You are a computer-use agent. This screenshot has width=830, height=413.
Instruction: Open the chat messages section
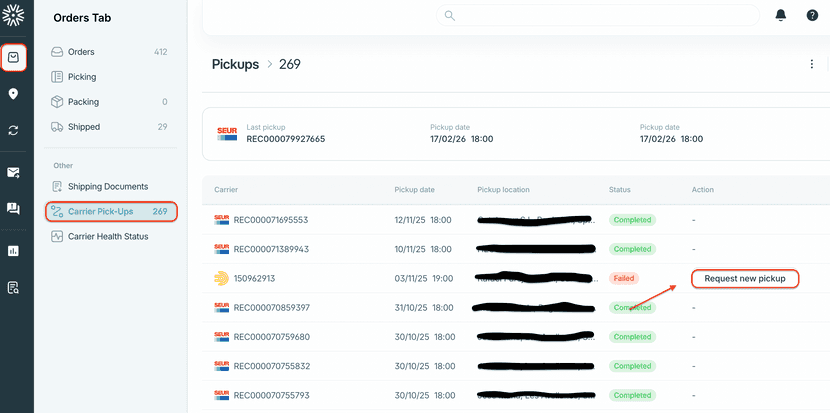tap(13, 209)
